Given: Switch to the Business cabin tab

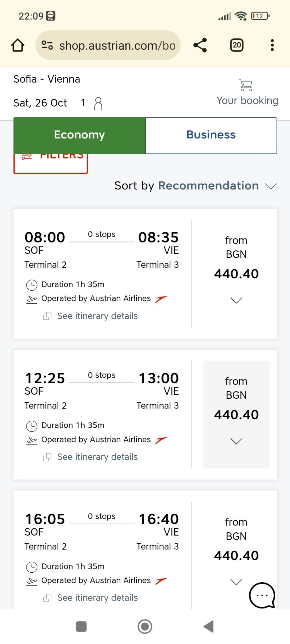Looking at the screenshot, I should [211, 135].
